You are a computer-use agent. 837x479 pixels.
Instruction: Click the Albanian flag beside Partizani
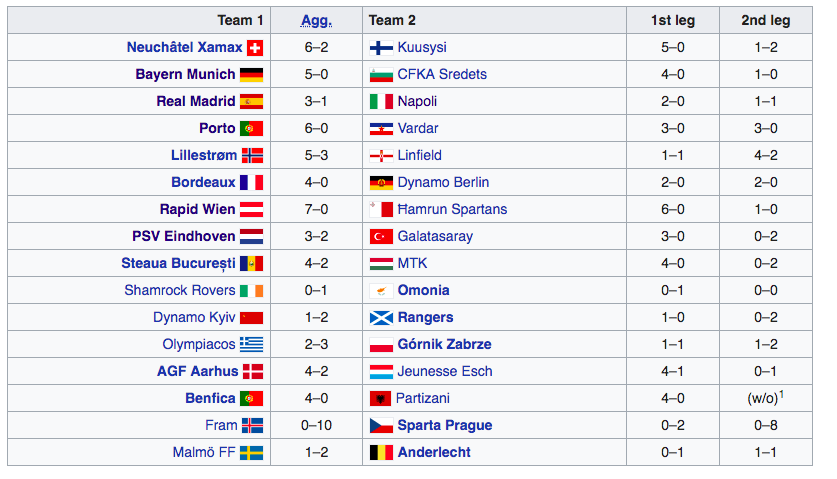tap(381, 398)
